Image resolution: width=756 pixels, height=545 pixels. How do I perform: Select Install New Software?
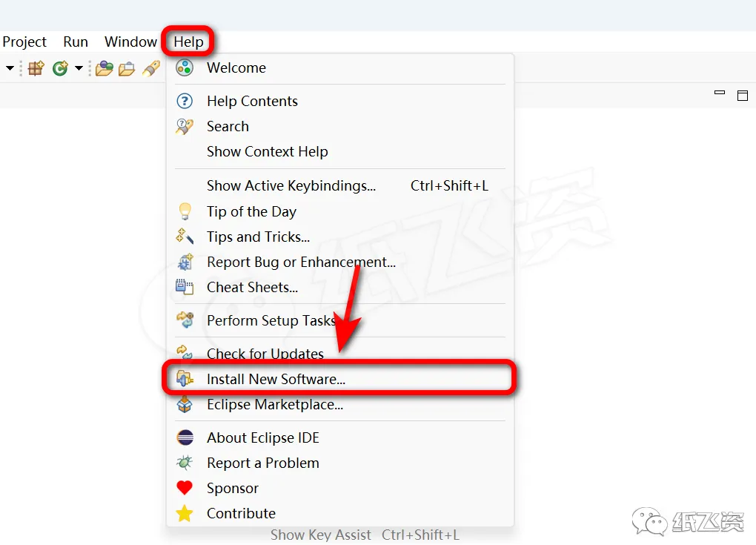pos(340,379)
